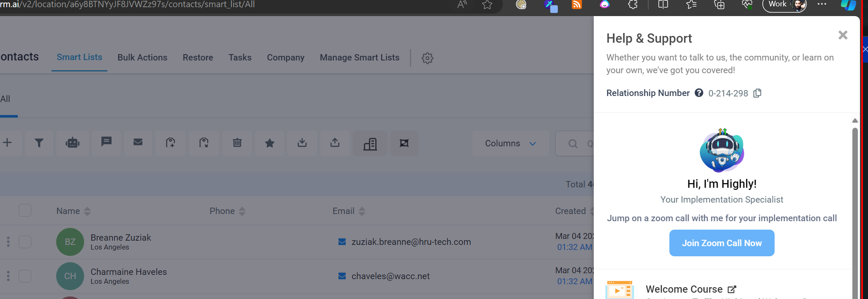This screenshot has width=868, height=299.
Task: Open the browser three-dot menu
Action: tap(822, 4)
